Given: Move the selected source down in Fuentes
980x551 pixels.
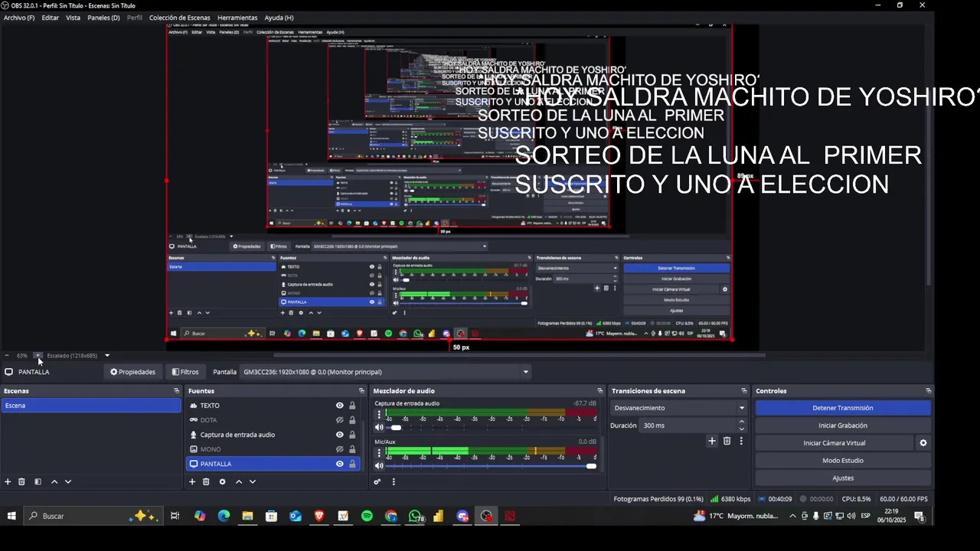Looking at the screenshot, I should coord(252,482).
